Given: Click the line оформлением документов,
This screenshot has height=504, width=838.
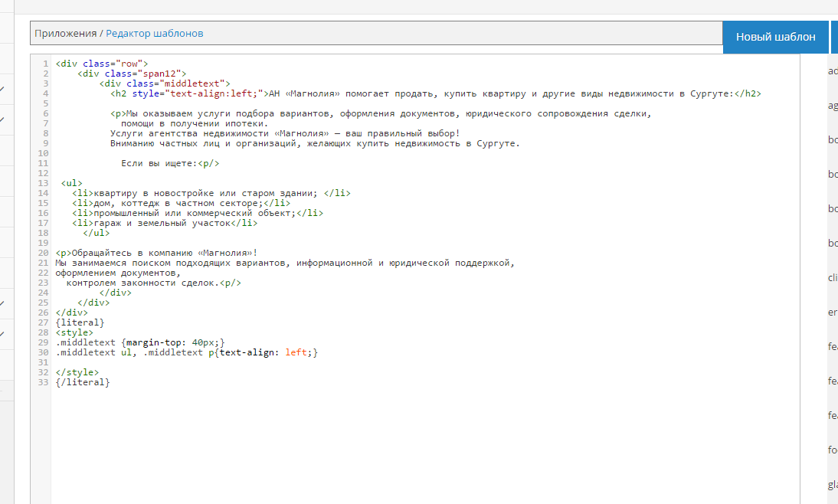Looking at the screenshot, I should coord(118,273).
